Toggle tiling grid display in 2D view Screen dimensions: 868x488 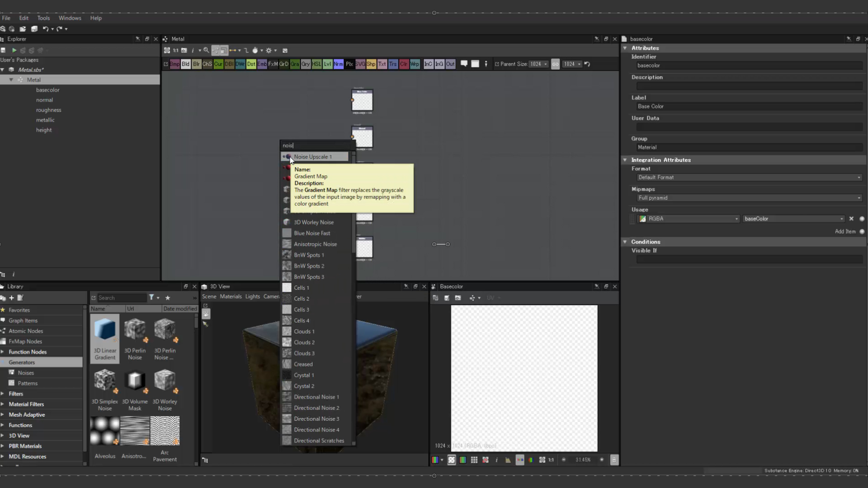[474, 460]
